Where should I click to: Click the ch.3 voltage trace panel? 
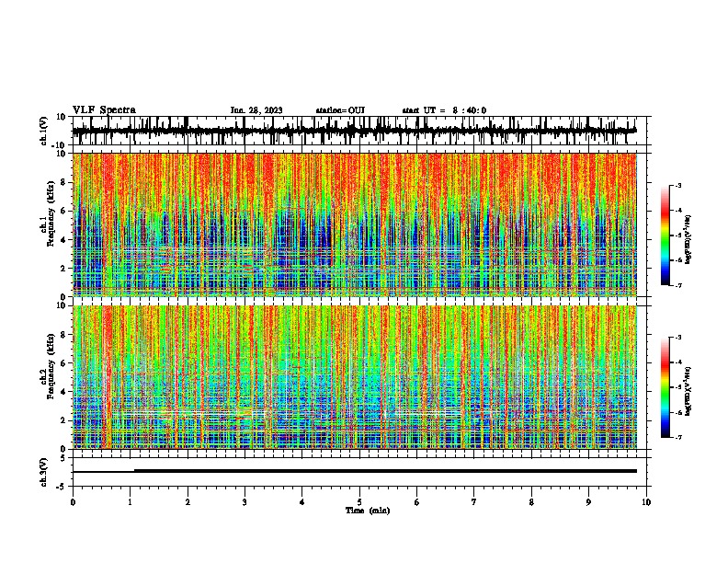point(359,472)
